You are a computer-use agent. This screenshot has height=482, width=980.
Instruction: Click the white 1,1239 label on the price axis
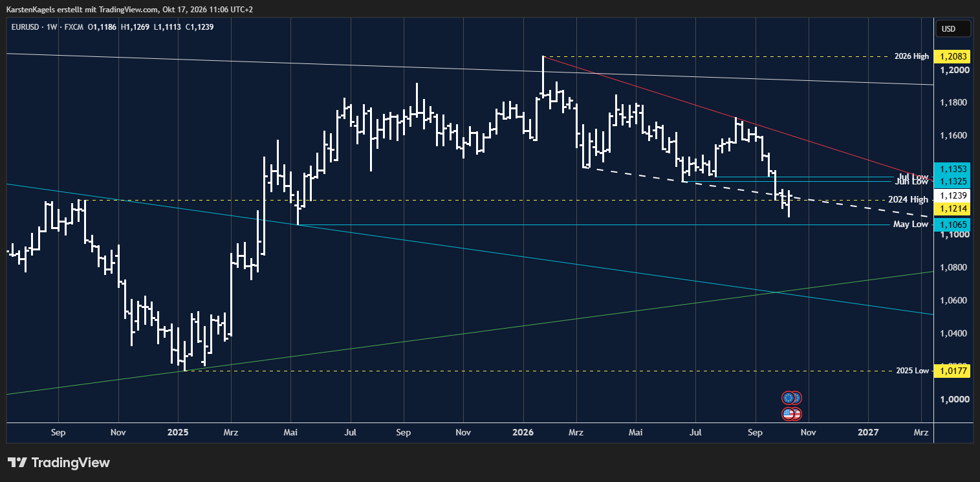(953, 195)
